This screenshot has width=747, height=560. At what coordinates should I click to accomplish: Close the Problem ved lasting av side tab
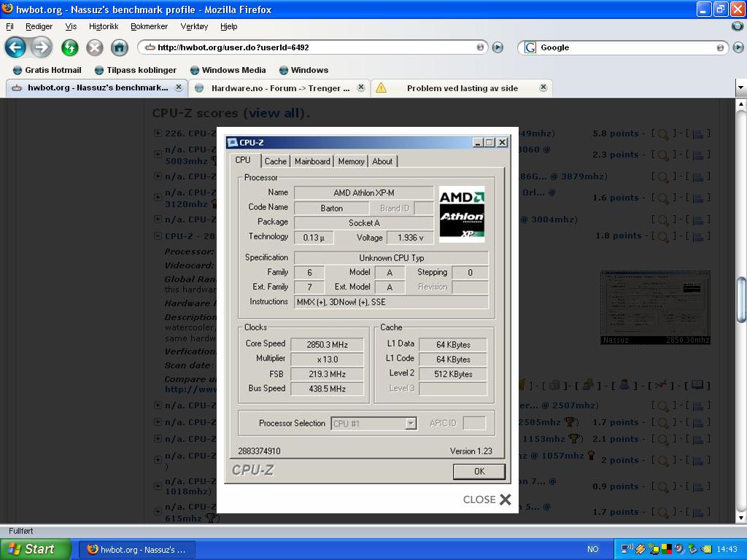coord(543,87)
